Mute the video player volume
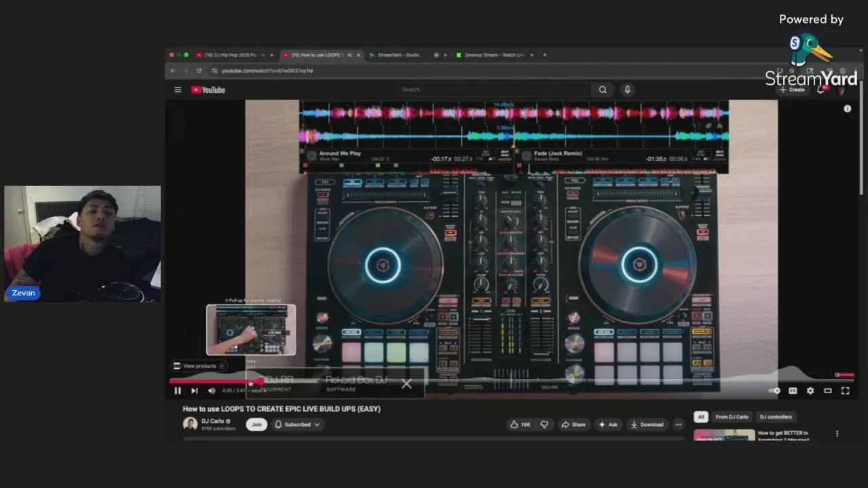The height and width of the screenshot is (488, 868). tap(212, 390)
